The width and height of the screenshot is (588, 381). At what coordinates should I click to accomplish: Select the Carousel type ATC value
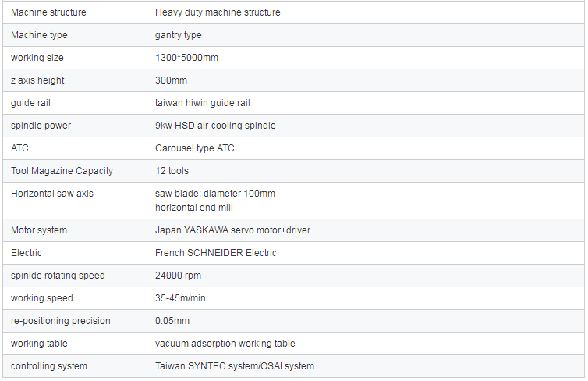(x=195, y=148)
